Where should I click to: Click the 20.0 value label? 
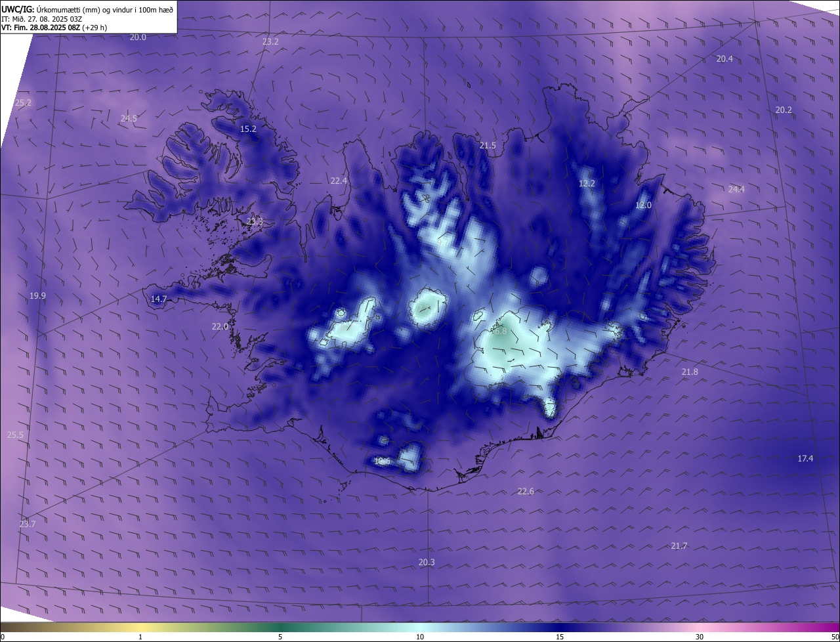click(x=138, y=37)
